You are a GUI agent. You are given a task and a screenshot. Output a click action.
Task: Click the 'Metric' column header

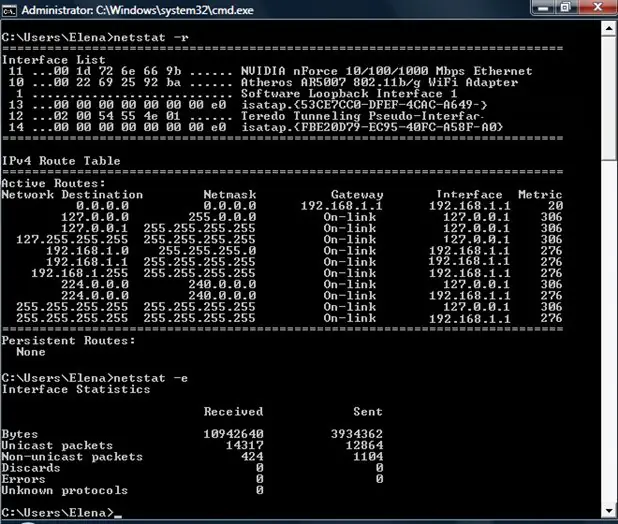click(540, 195)
